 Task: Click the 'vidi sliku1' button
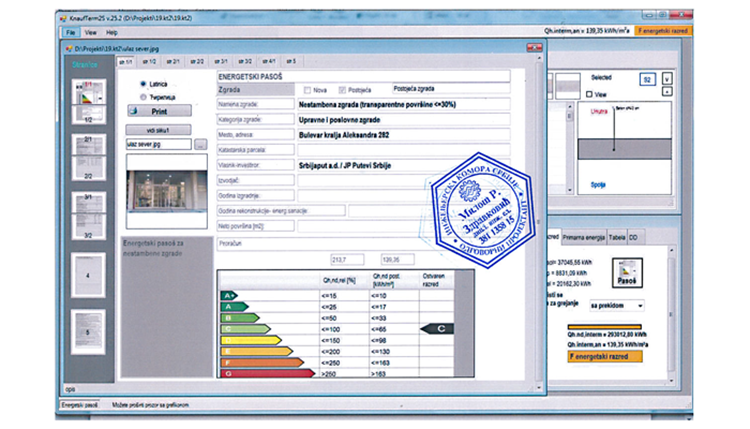pyautogui.click(x=158, y=130)
